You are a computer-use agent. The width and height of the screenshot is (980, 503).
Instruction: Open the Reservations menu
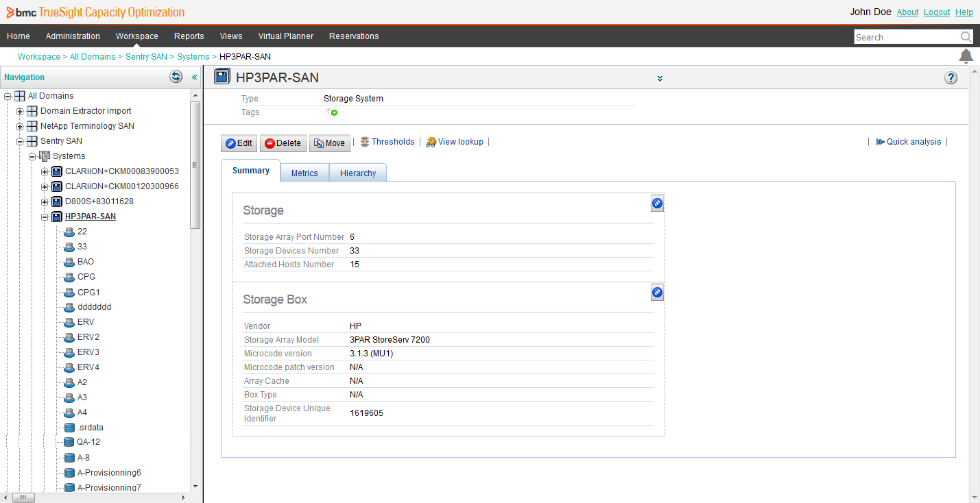click(x=354, y=36)
